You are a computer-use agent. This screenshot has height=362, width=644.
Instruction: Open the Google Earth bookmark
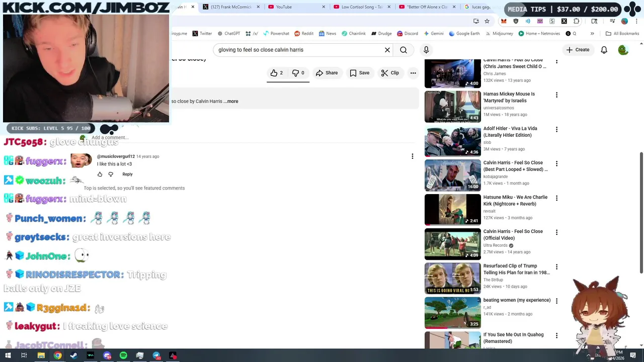pyautogui.click(x=464, y=34)
